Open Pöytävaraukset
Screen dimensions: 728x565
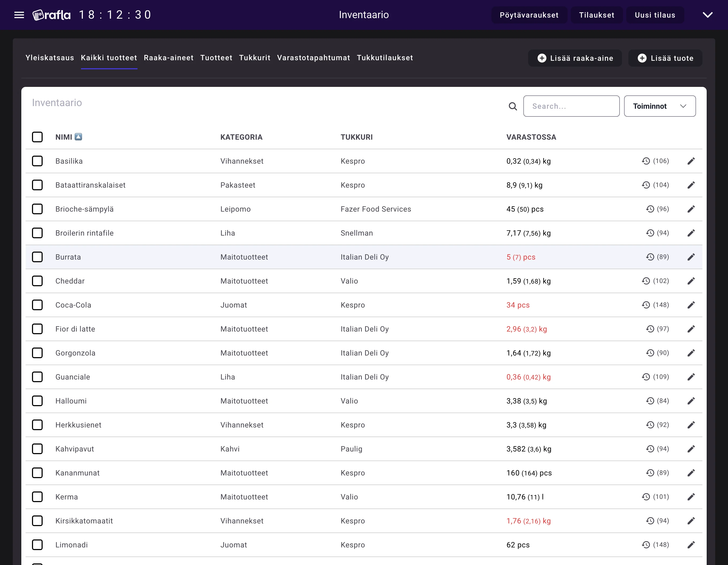tap(529, 15)
